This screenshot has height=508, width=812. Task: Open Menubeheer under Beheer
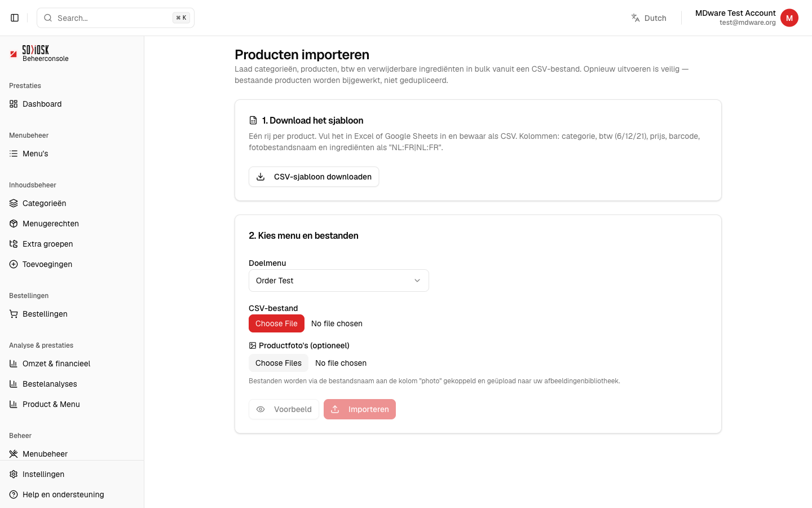pos(72,454)
